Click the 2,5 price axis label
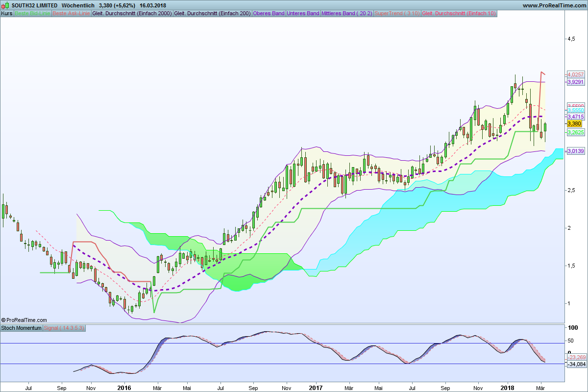Viewport: 588px width, 392px height. [571, 190]
